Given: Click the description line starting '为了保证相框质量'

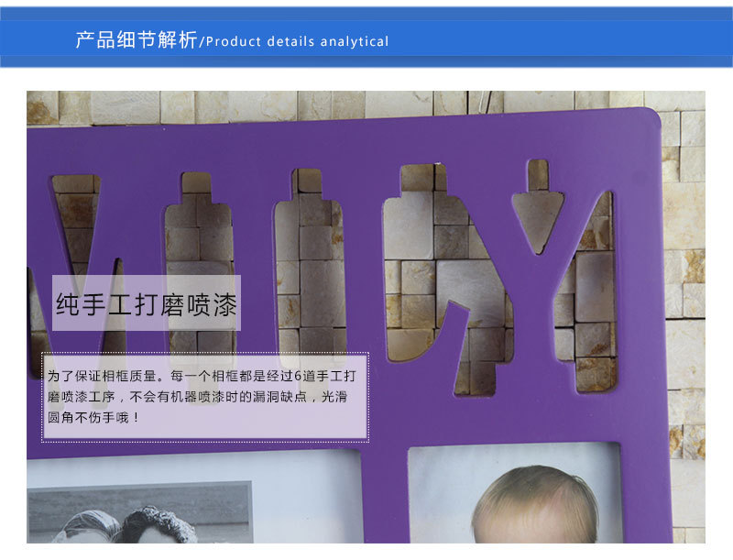Looking at the screenshot, I should 202,376.
